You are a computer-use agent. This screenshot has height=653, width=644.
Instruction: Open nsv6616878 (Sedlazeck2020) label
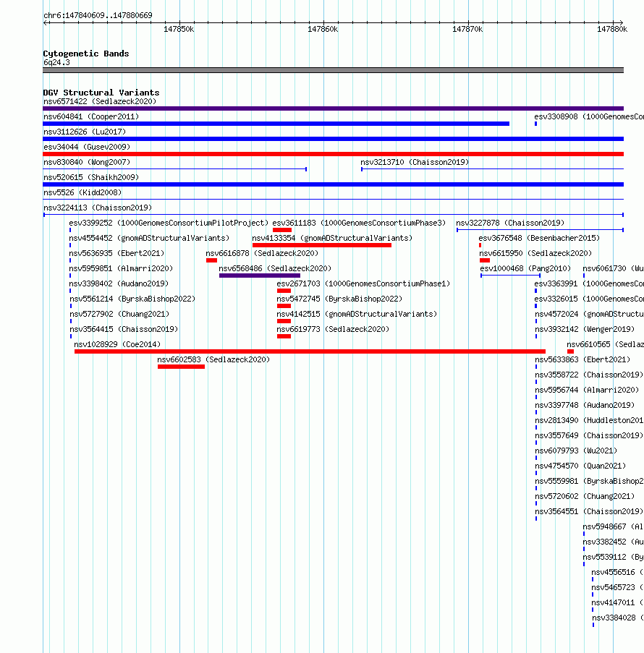point(262,253)
